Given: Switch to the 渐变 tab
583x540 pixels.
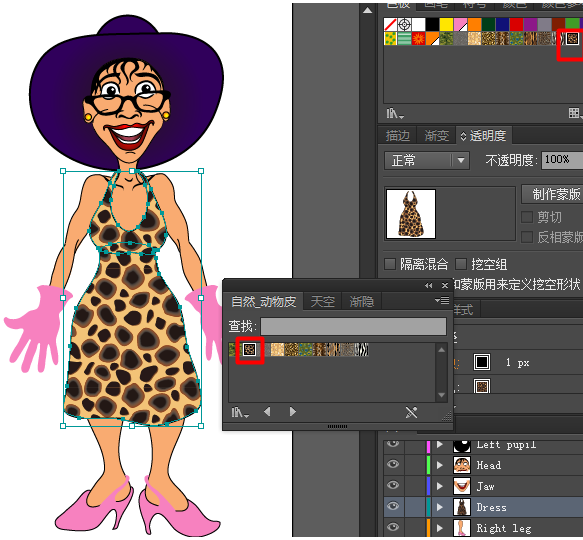Looking at the screenshot, I should (x=437, y=136).
